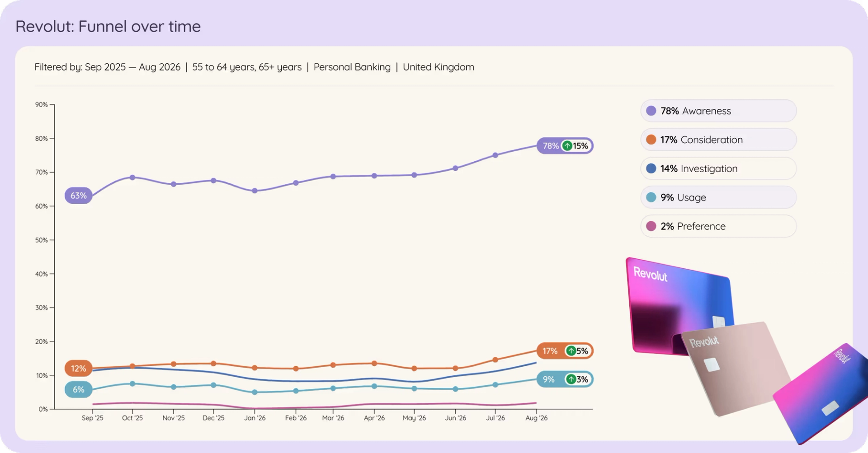Click the Usage data point for Jun '26

(x=455, y=389)
